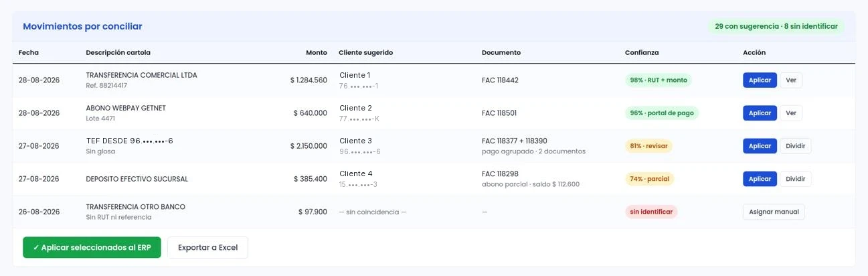Click the 98% RUT + monto confidence badge
This screenshot has height=276, width=868.
(x=658, y=80)
